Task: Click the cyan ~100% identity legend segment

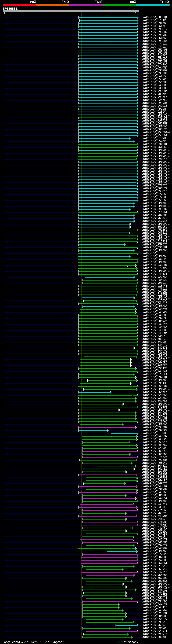Action: tap(153, 5)
